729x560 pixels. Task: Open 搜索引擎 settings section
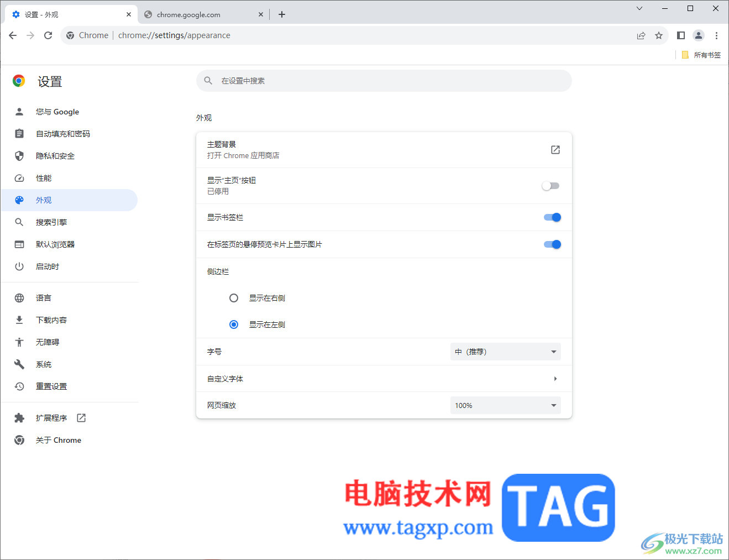(69, 222)
